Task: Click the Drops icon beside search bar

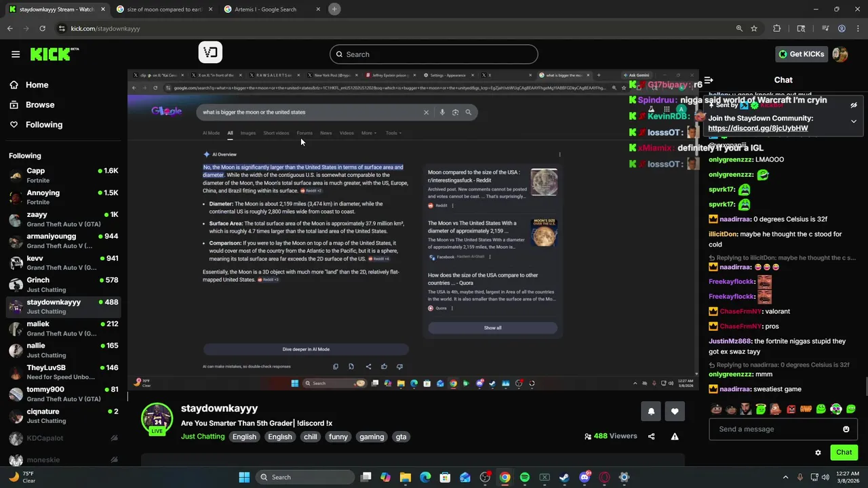Action: [210, 52]
